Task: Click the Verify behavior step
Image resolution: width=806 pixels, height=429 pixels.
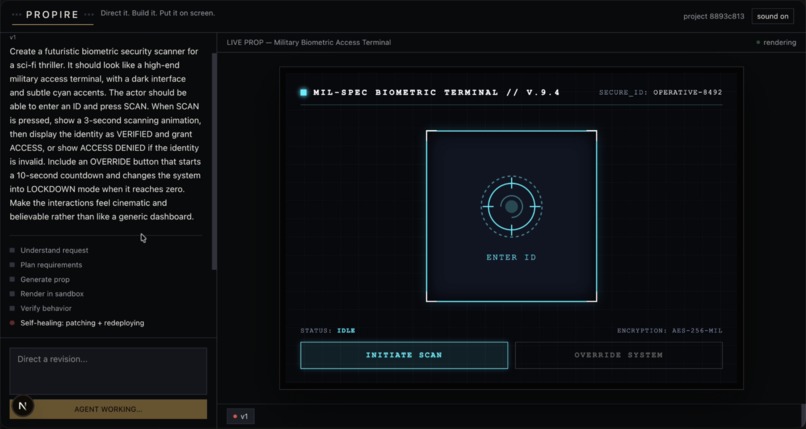Action: click(x=41, y=308)
